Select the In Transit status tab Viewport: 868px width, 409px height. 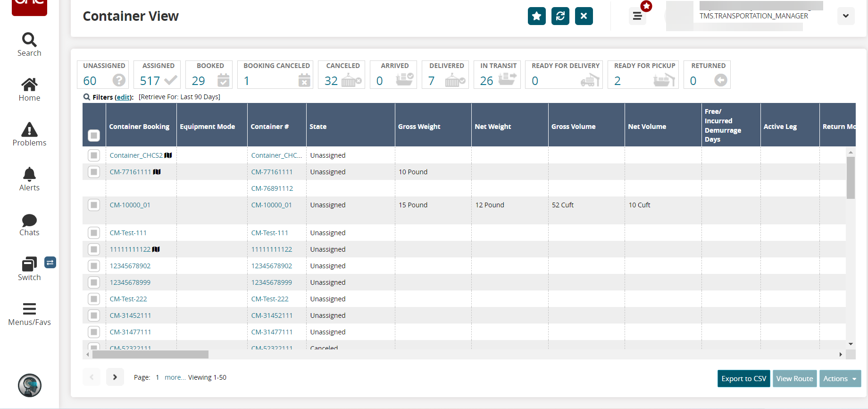coord(498,75)
